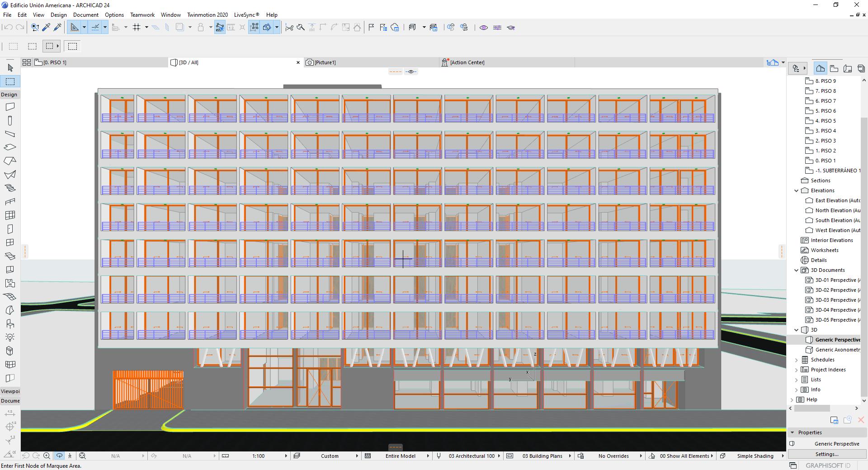Screen dimensions: 868x470
Task: Select the Wall tool in Design toolbox
Action: point(10,107)
